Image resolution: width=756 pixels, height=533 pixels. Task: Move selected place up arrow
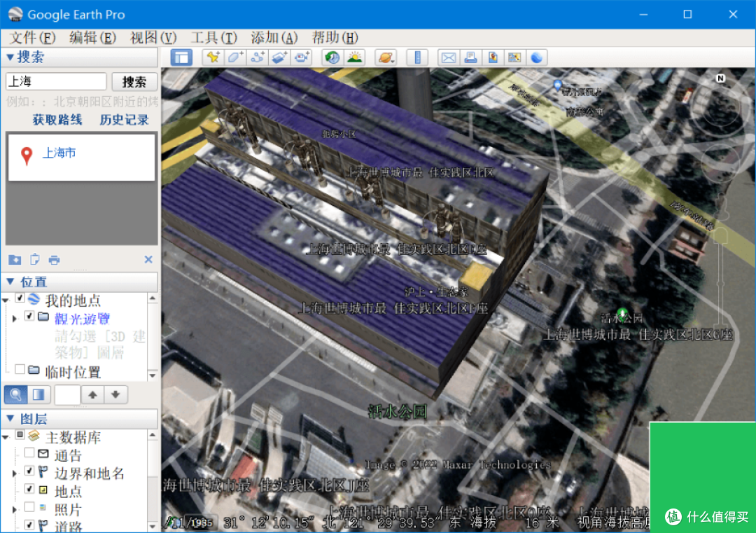pyautogui.click(x=92, y=395)
